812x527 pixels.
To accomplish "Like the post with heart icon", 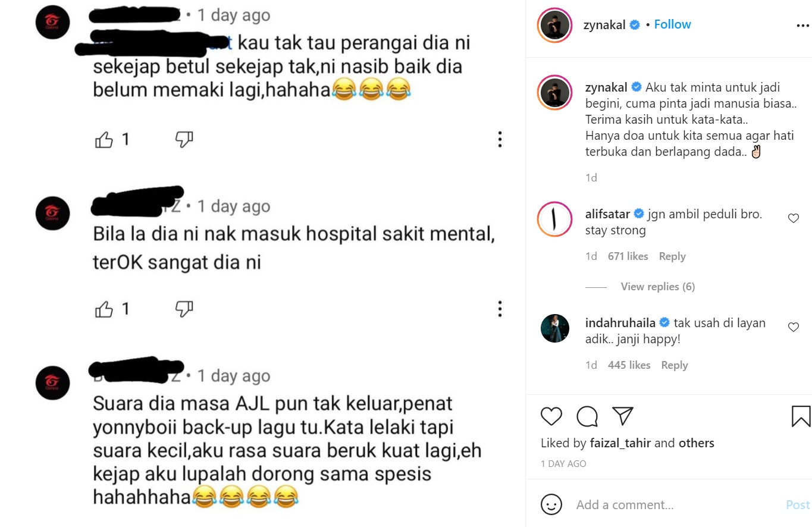I will coord(551,416).
